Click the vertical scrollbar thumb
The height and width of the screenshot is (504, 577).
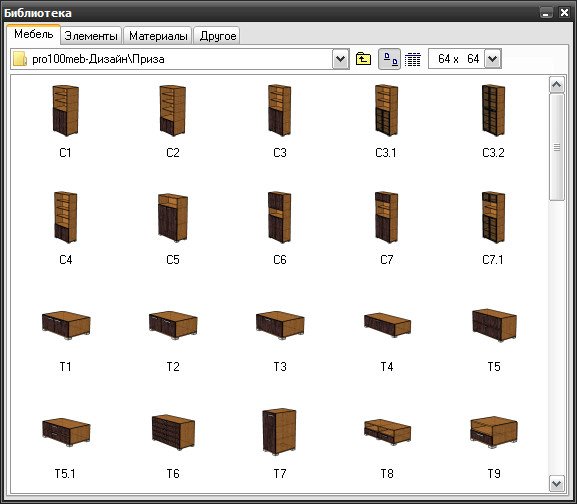pyautogui.click(x=556, y=147)
